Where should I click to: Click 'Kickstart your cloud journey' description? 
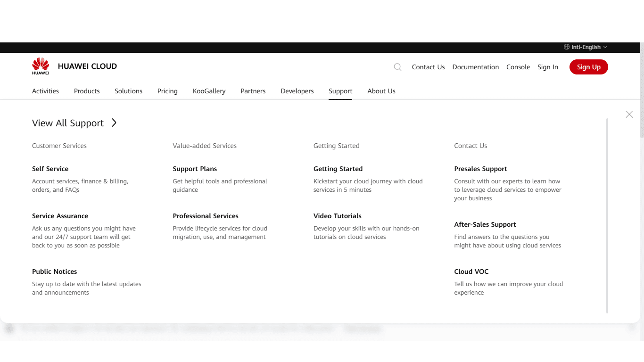coord(368,185)
